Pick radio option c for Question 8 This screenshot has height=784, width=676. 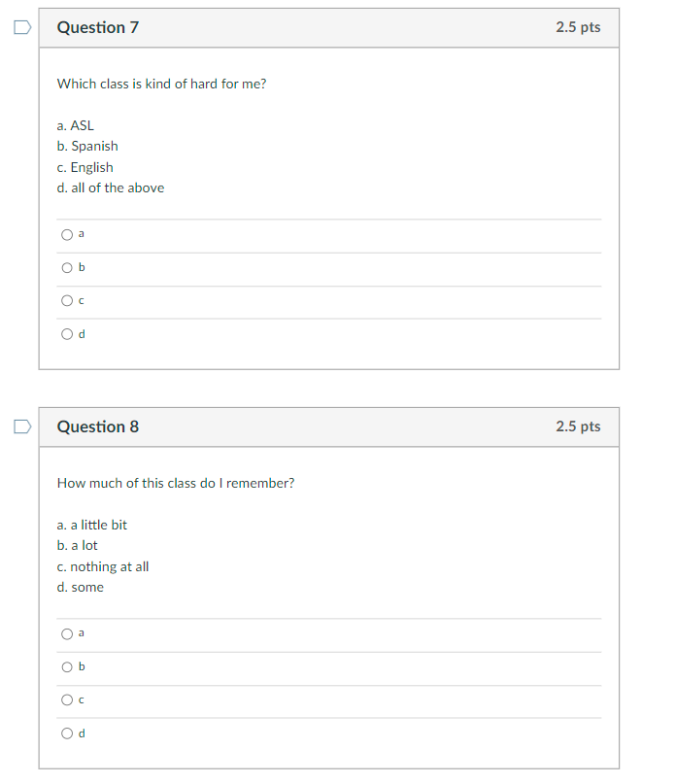tap(67, 700)
